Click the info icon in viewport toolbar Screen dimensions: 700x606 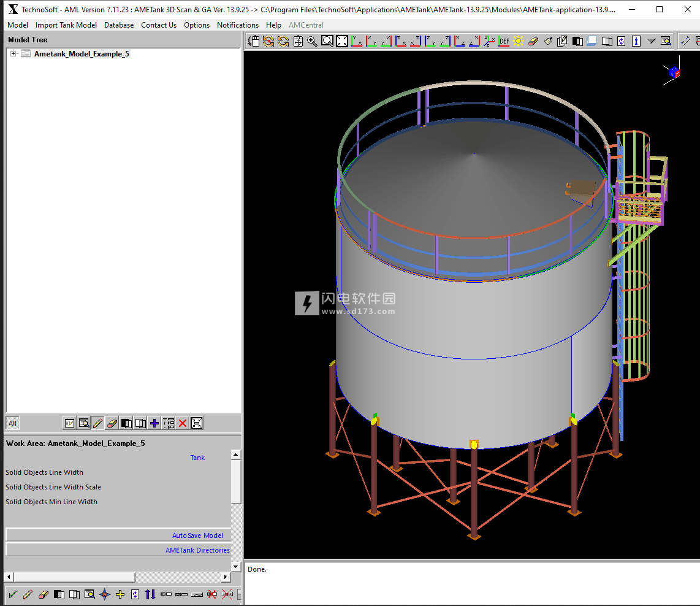pos(636,41)
